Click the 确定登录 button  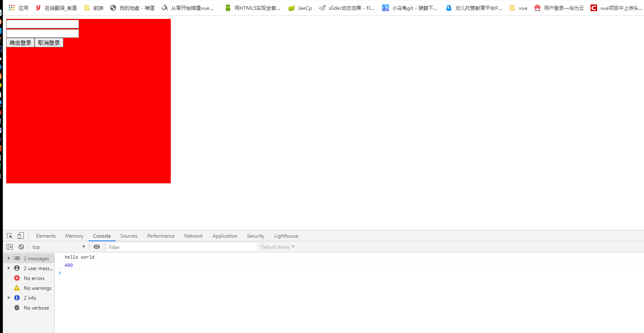click(x=20, y=43)
